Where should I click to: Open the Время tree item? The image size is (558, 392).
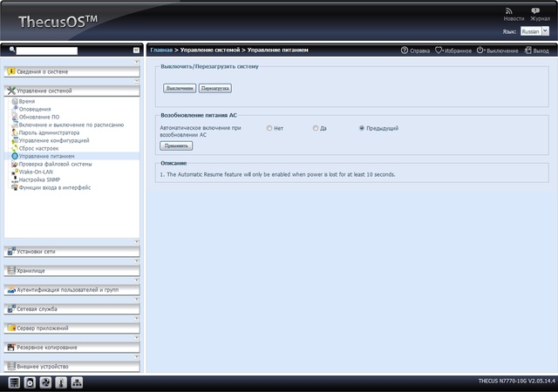click(27, 101)
